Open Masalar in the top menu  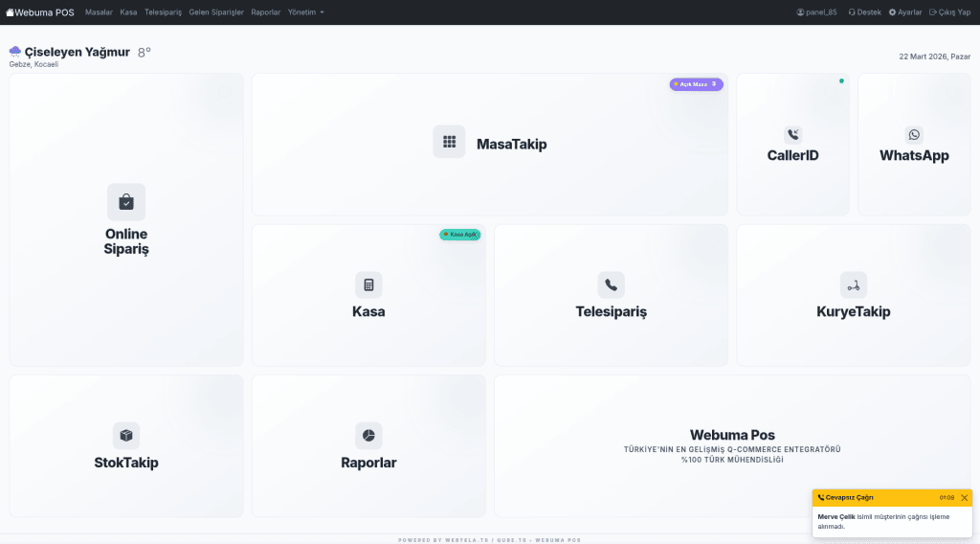[99, 12]
